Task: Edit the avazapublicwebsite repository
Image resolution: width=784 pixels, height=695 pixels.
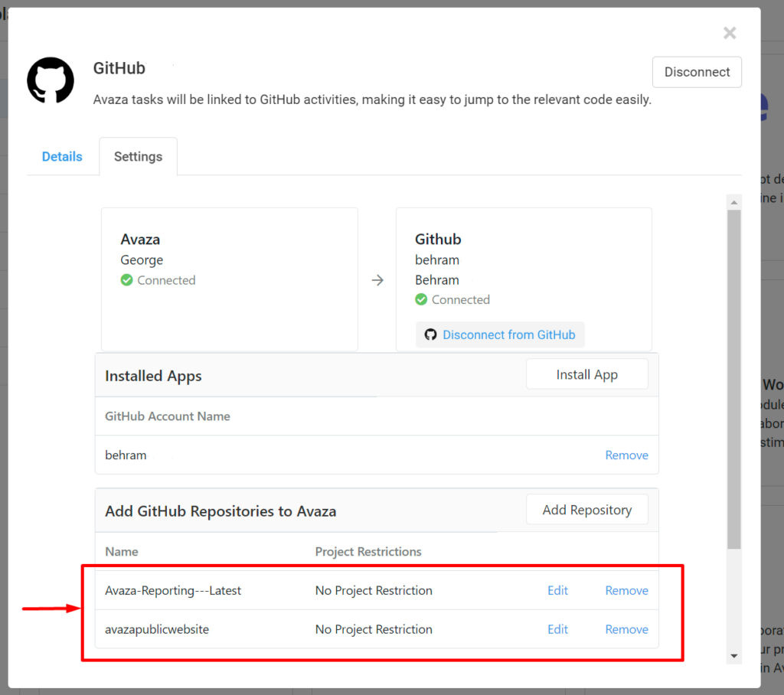Action: coord(557,629)
